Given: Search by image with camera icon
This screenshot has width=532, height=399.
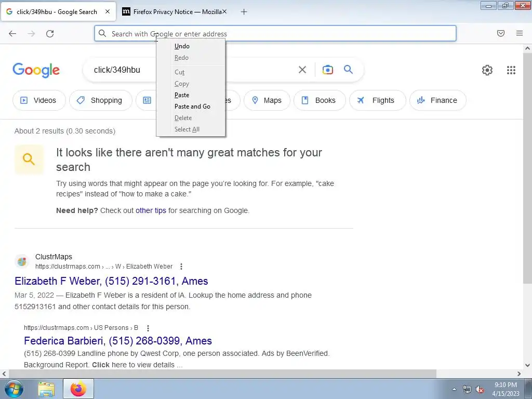Looking at the screenshot, I should [x=327, y=70].
